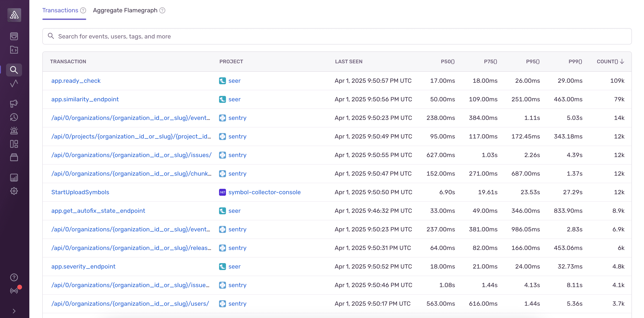The image size is (644, 318).
Task: Open the settings gear icon
Action: coord(14,191)
